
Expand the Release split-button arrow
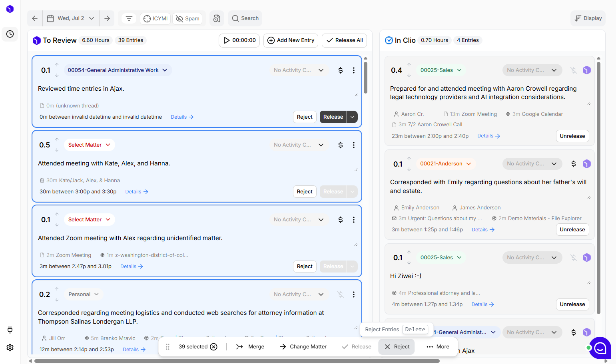[x=352, y=117]
